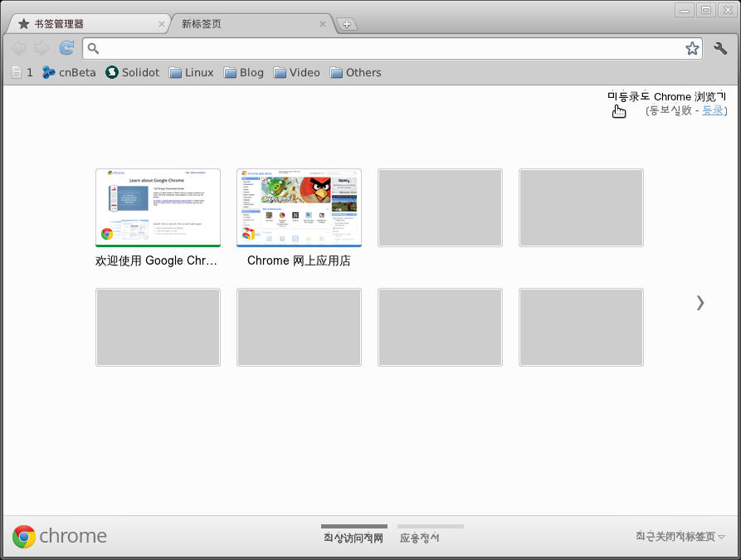
Task: Close the 书签管理器 tab
Action: click(x=161, y=23)
